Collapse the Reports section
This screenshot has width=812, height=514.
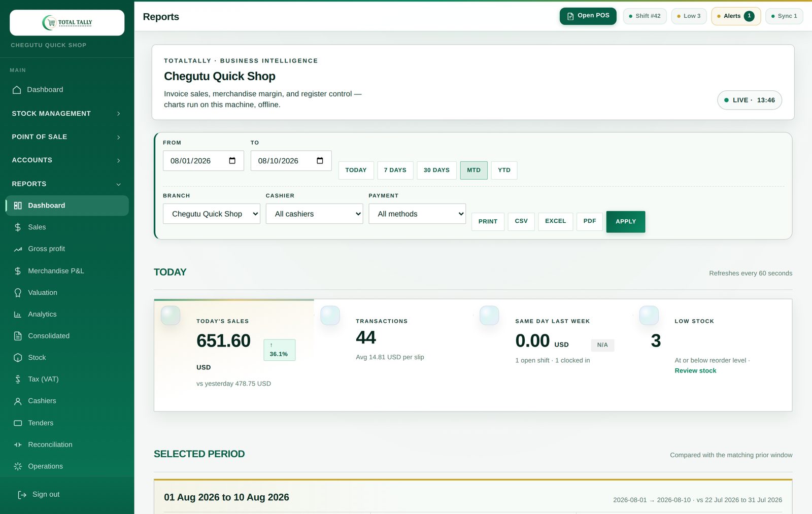[x=67, y=184]
